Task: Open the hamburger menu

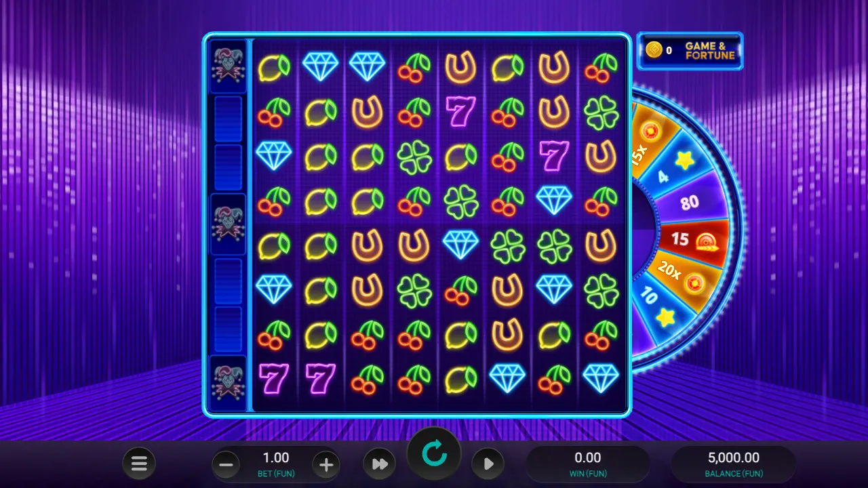Action: (x=139, y=464)
